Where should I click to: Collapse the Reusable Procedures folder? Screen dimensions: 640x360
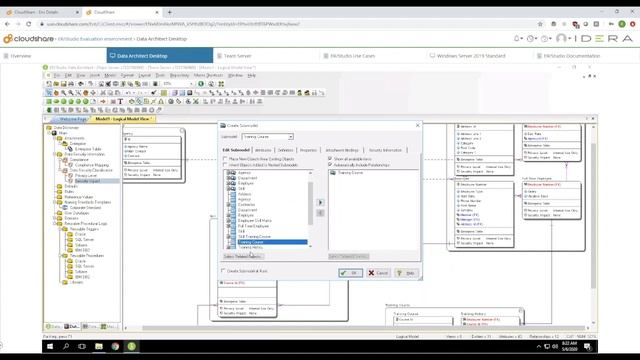[60, 256]
